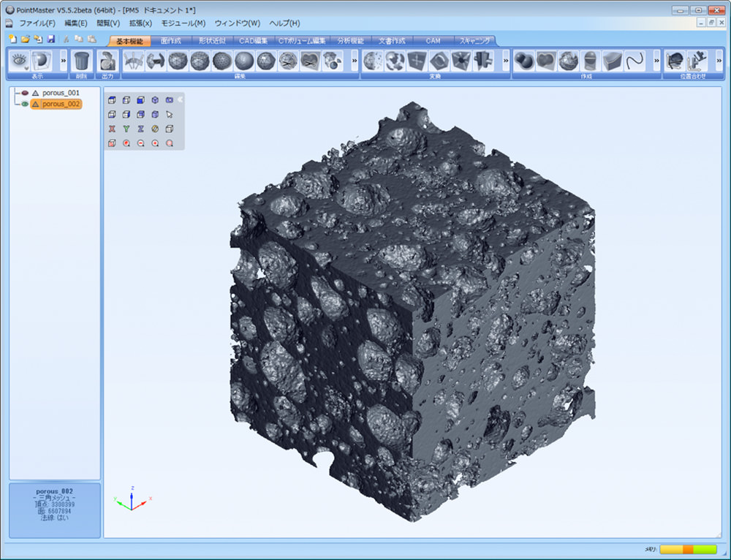Click the blue Z axis view icon
This screenshot has width=731, height=560.
141,129
